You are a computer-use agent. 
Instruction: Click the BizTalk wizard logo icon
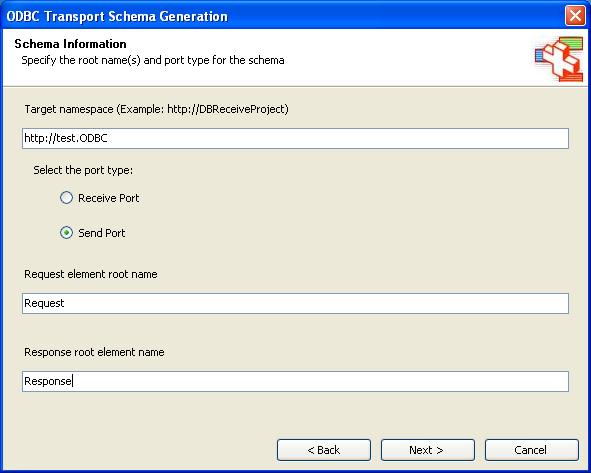559,58
